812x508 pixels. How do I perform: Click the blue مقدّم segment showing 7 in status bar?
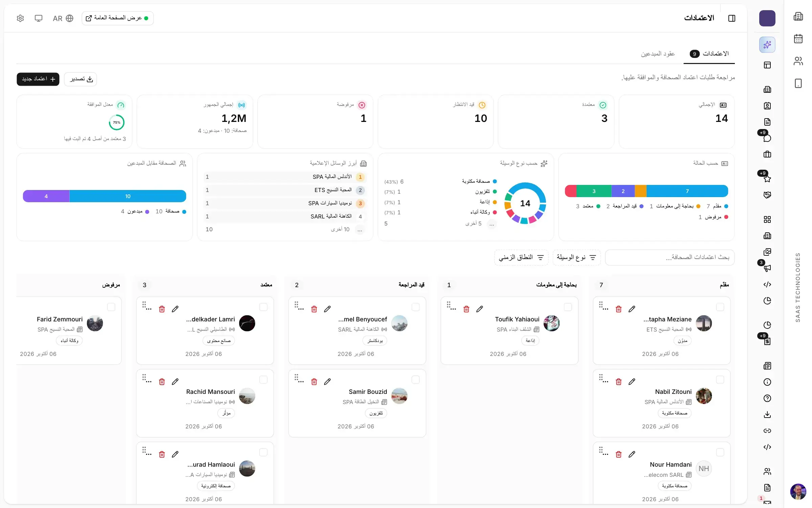[x=687, y=191]
